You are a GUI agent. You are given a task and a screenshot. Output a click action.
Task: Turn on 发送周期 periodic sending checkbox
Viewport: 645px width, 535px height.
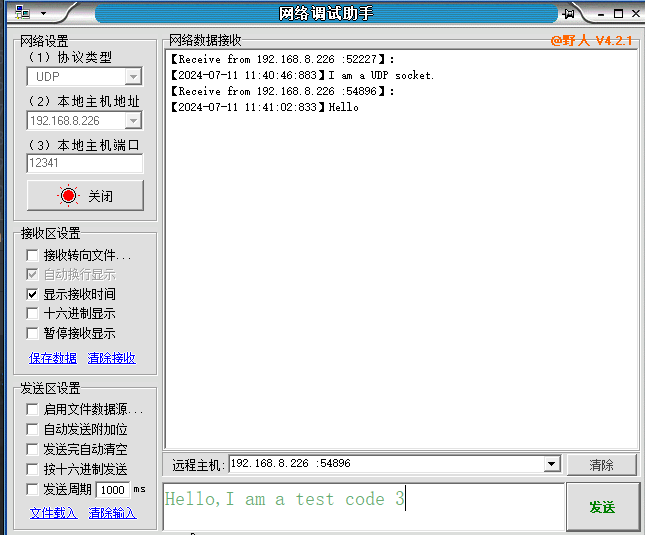(32, 489)
